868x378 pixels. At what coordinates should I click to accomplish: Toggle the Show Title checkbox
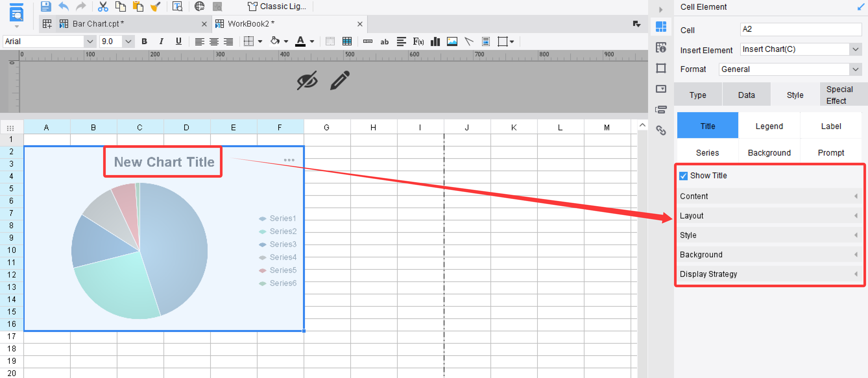[x=683, y=176]
